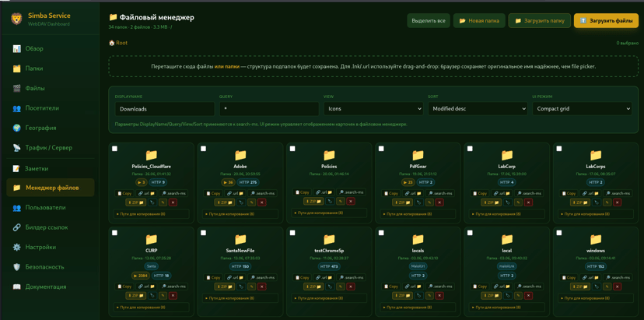Click the gear icon beside Настройки
The height and width of the screenshot is (320, 644).
[17, 247]
